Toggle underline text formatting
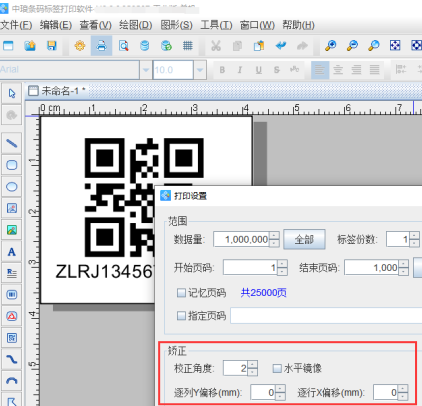Image resolution: width=422 pixels, height=406 pixels. (x=258, y=70)
